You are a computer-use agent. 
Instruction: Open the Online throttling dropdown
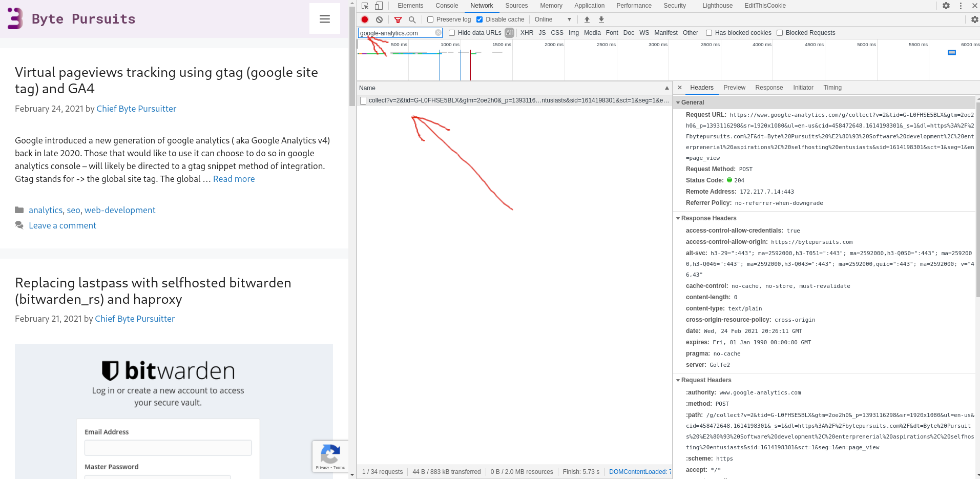click(x=552, y=19)
